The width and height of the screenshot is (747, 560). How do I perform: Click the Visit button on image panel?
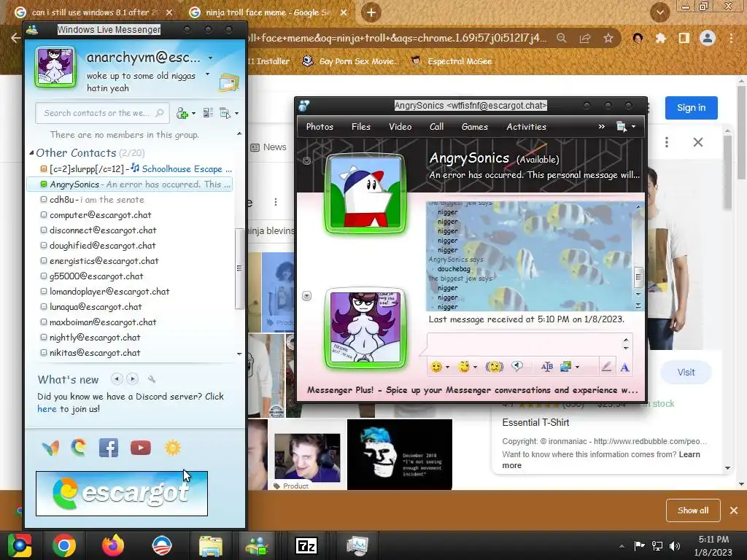point(686,373)
